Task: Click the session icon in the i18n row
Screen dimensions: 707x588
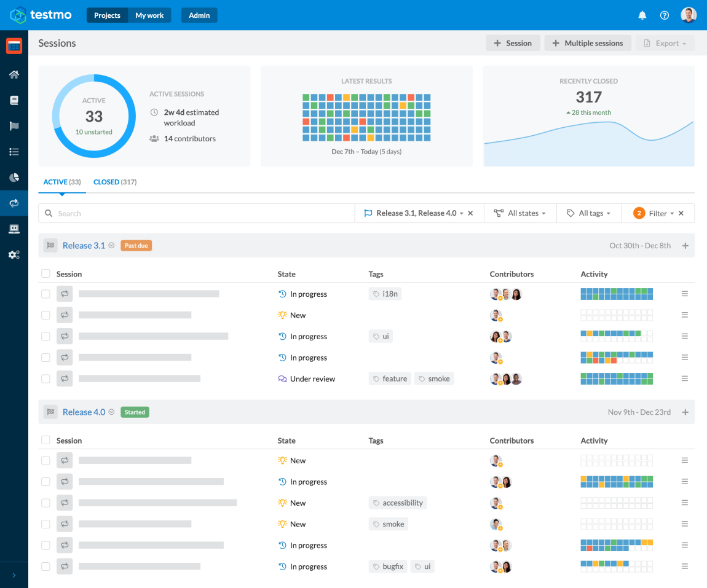Action: 65,294
